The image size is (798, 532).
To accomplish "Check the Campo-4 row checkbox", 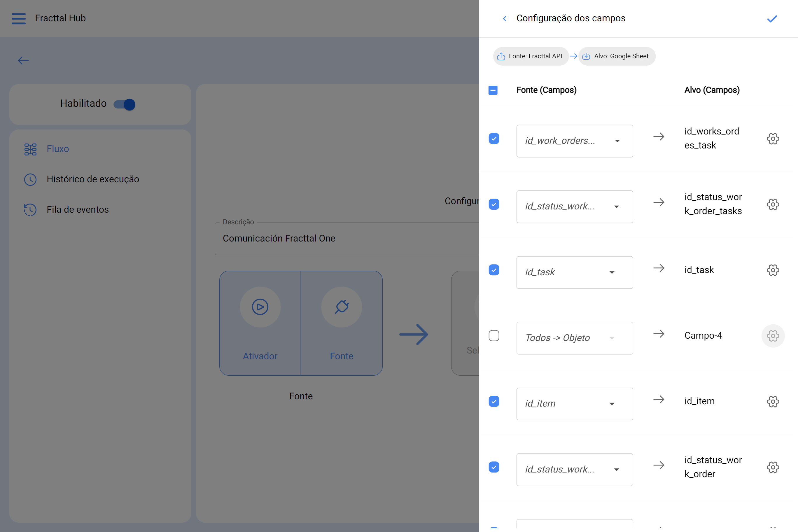I will pos(494,335).
